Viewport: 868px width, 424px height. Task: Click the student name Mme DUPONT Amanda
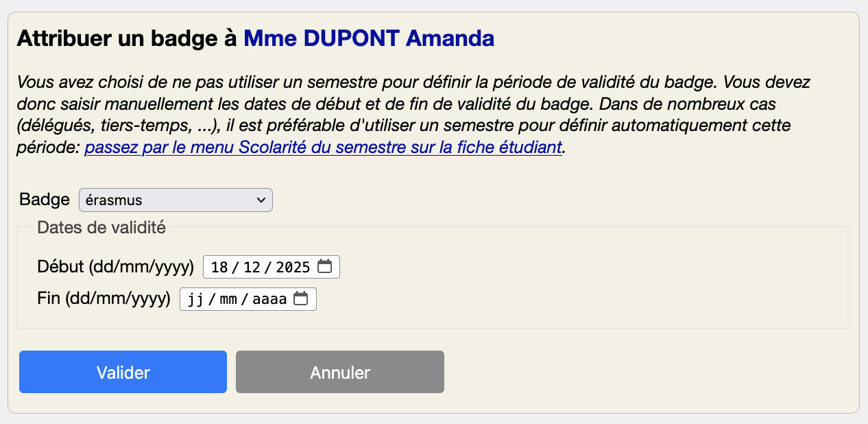pos(368,38)
